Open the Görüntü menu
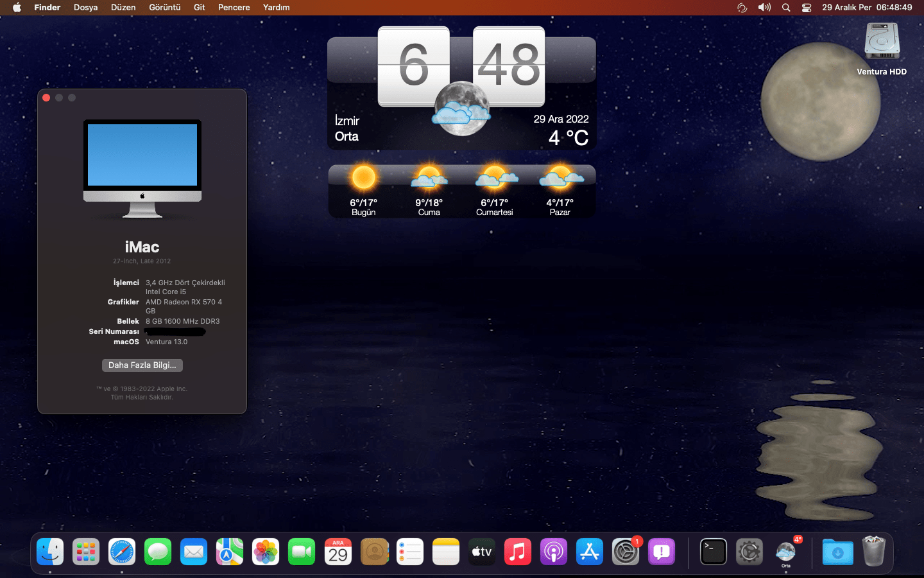Screen dimensions: 924x578 tap(164, 8)
